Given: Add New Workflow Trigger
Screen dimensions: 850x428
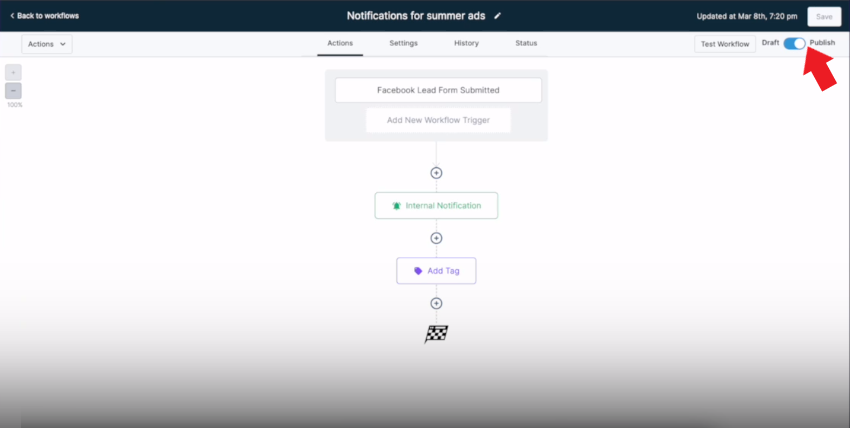Looking at the screenshot, I should [438, 120].
